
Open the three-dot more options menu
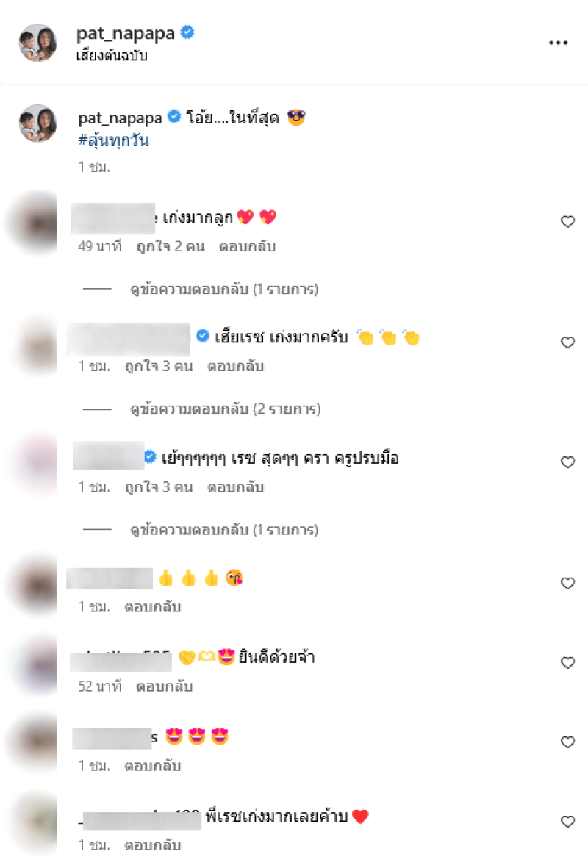click(558, 43)
